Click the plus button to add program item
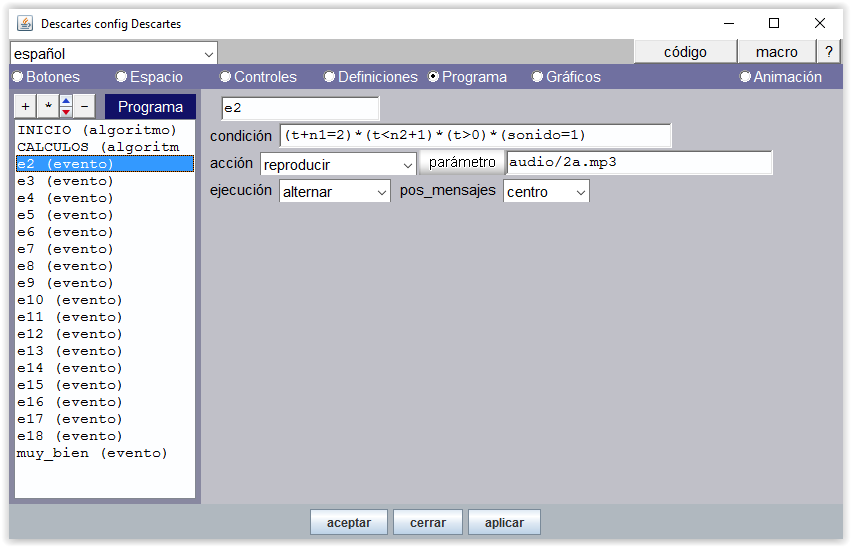The height and width of the screenshot is (547, 851). tap(25, 106)
